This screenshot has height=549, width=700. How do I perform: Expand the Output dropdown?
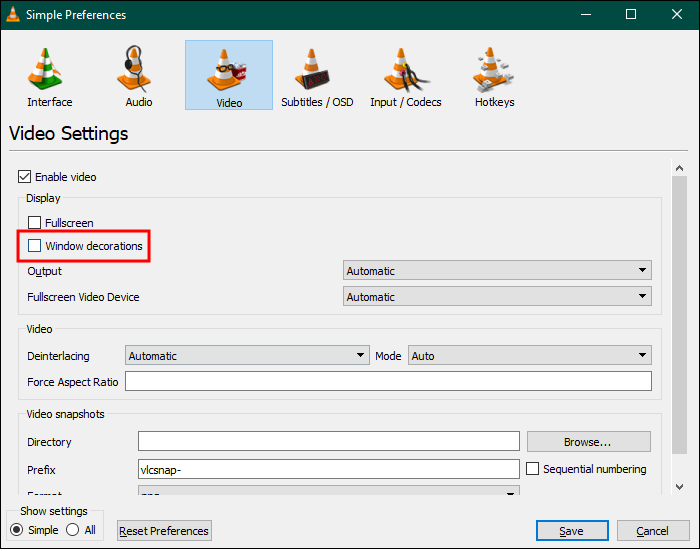coord(497,271)
